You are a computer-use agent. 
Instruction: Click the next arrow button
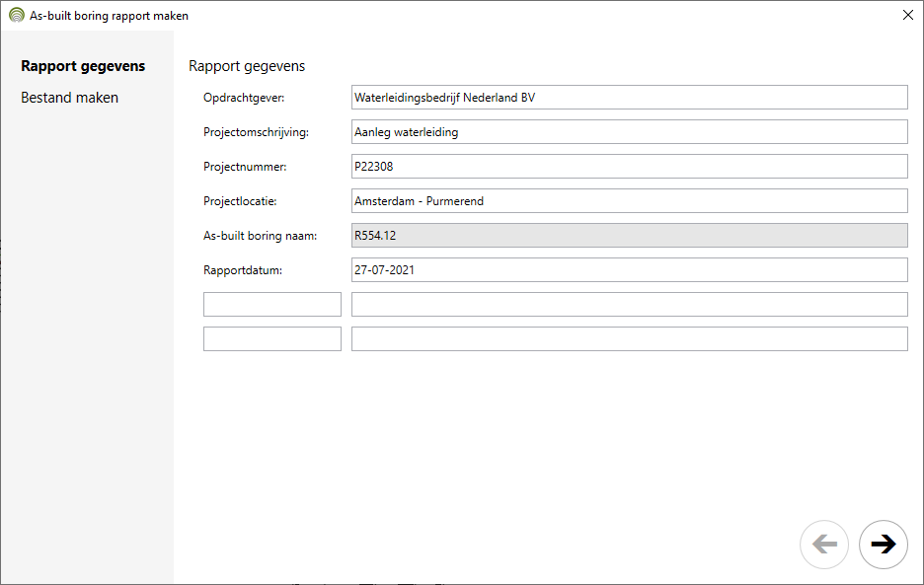point(883,545)
